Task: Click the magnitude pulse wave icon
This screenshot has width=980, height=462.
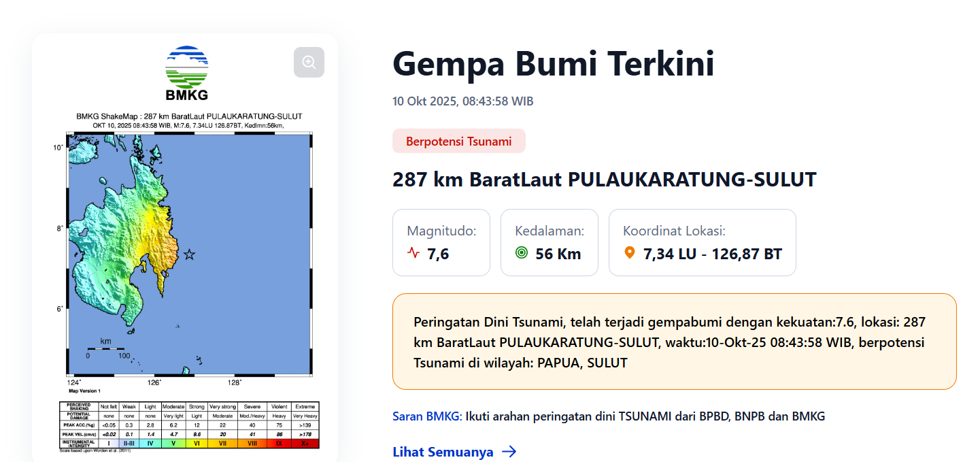Action: point(413,253)
